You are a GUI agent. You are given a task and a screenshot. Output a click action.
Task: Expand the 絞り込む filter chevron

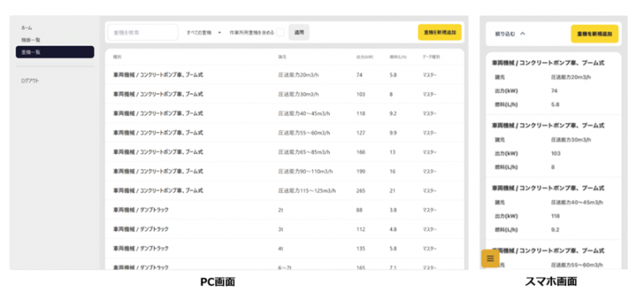[522, 34]
